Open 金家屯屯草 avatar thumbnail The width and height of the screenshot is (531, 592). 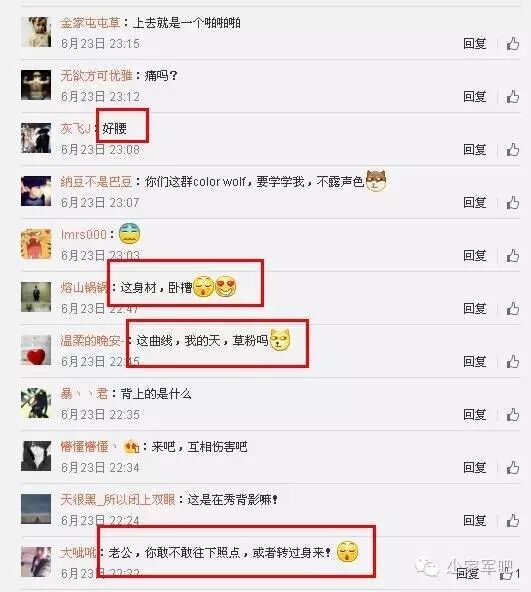[x=36, y=32]
